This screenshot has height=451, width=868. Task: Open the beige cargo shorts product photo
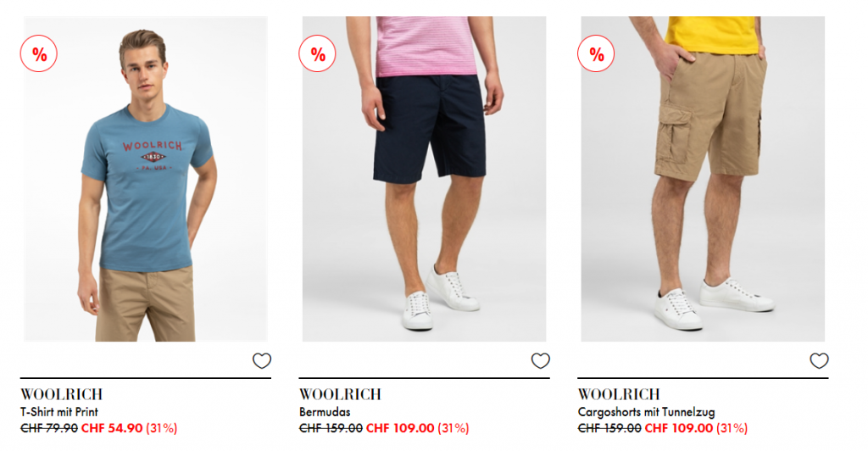coord(703,179)
